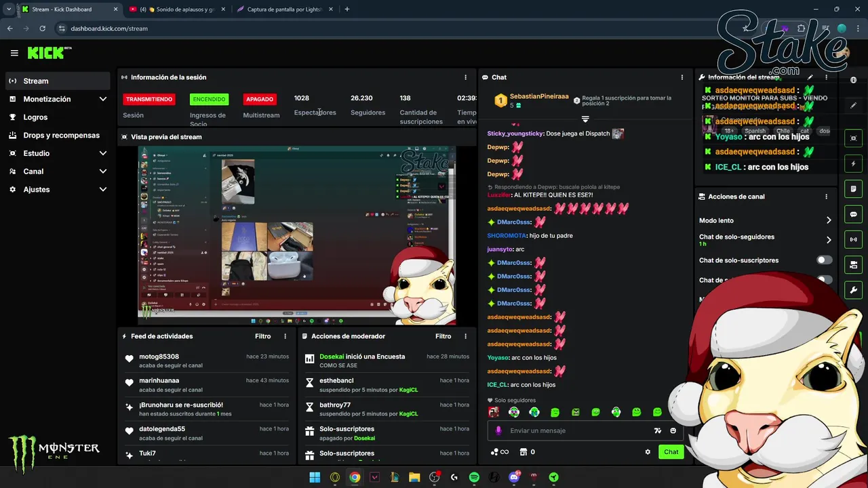Select Stream in the sidebar
This screenshot has width=868, height=488.
coord(57,81)
